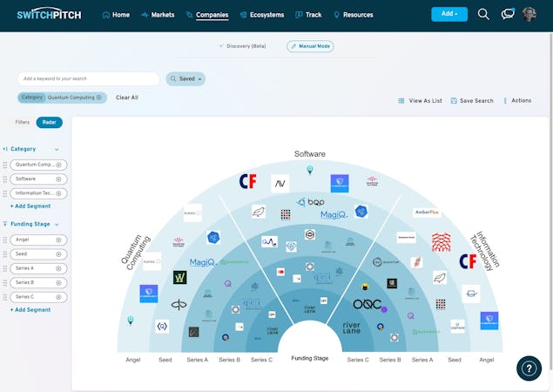Remove the Series C funding segment
Screen dimensions: 553x392
click(x=58, y=297)
